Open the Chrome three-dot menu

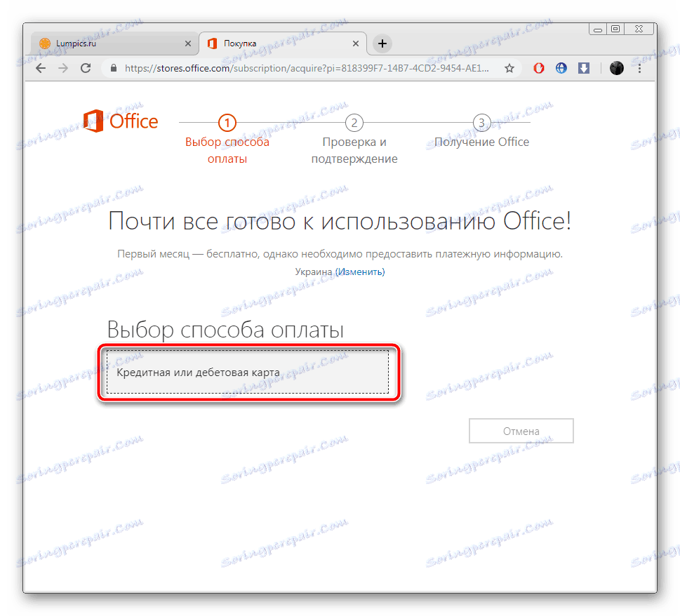point(639,68)
